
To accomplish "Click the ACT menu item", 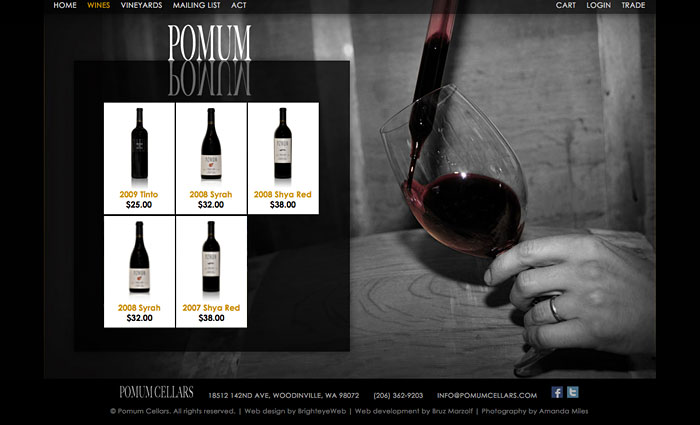I will 238,5.
